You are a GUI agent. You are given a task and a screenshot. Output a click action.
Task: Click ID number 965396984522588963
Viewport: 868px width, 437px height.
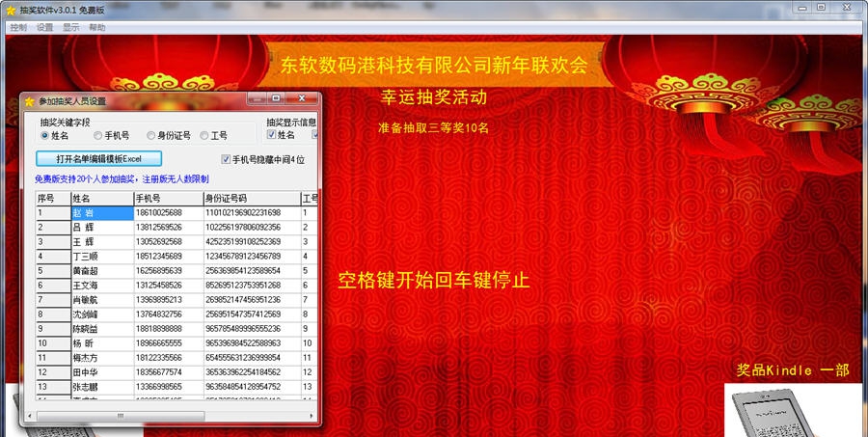pos(253,343)
